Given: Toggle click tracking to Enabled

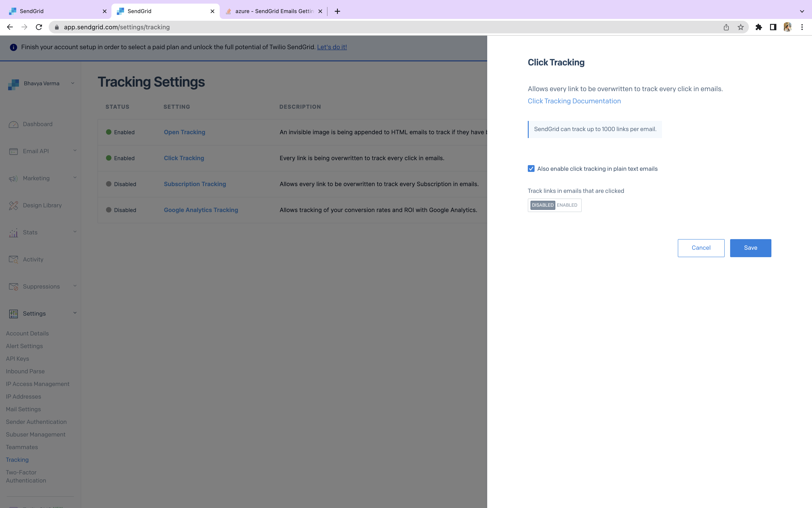Looking at the screenshot, I should point(566,205).
